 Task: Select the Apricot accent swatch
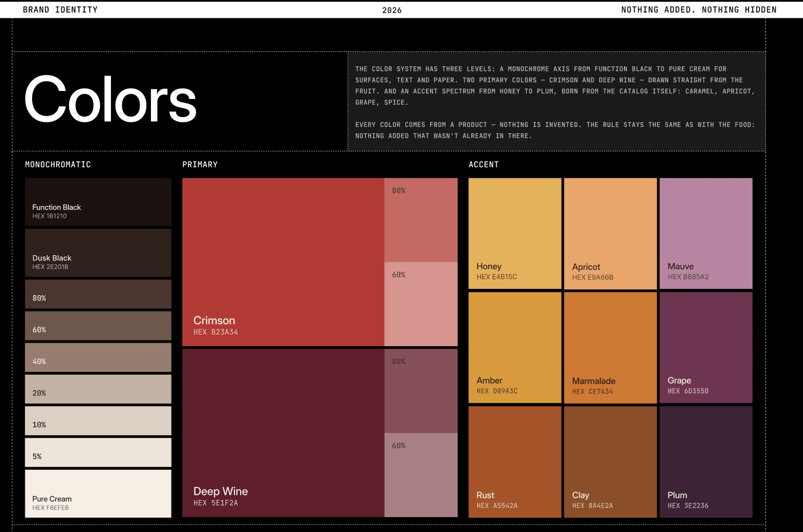tap(610, 233)
